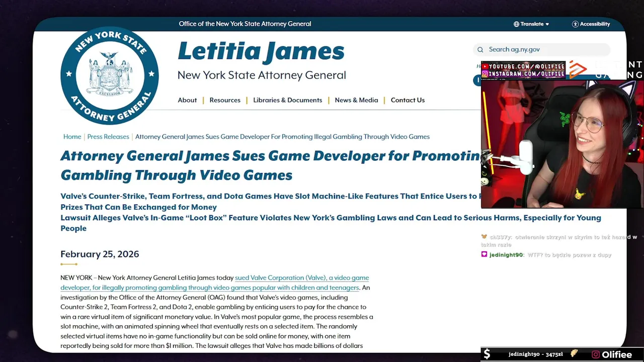
Task: Click the YOUTUBE.COM/@OLIFIEE overlay label
Action: click(x=523, y=66)
